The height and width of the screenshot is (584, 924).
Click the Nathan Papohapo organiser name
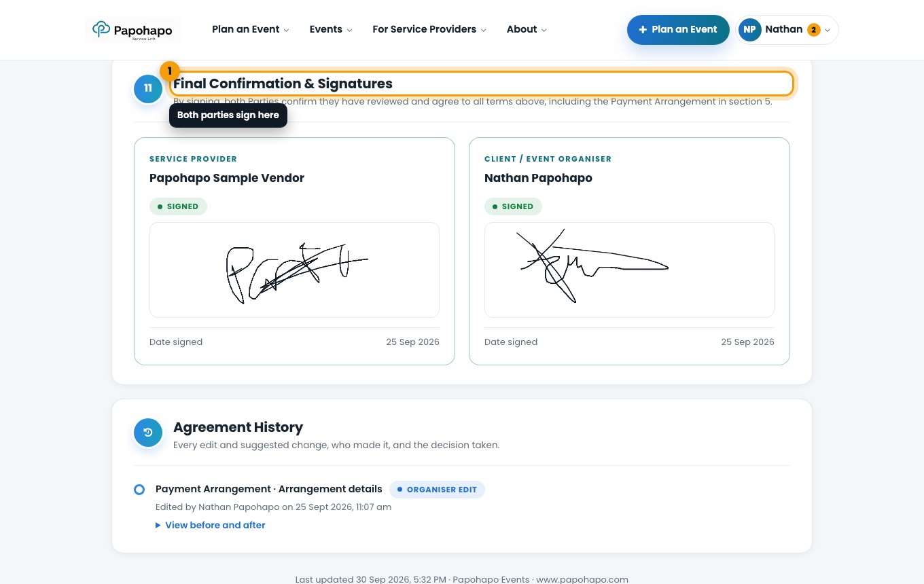coord(538,178)
